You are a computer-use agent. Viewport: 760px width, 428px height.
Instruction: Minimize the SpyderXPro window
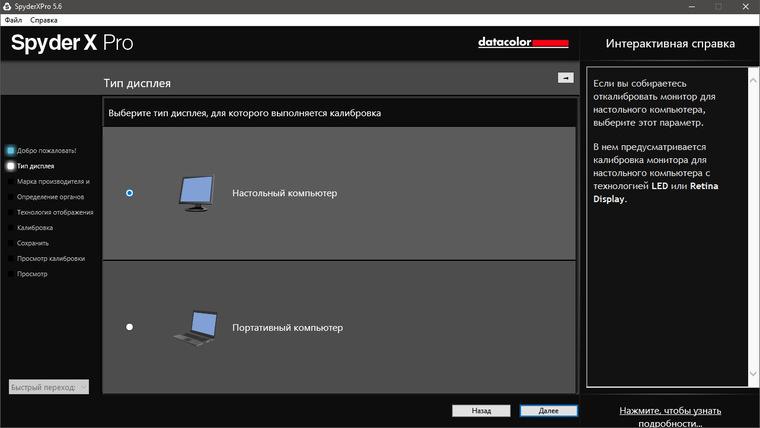(x=692, y=6)
